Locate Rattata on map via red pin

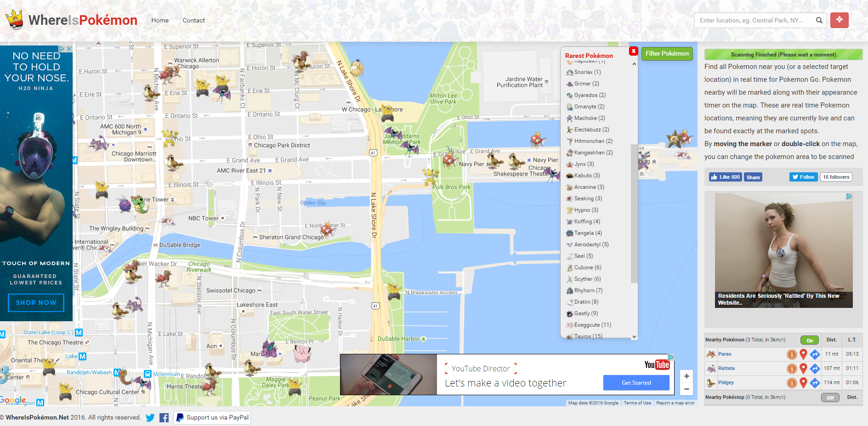pos(803,369)
